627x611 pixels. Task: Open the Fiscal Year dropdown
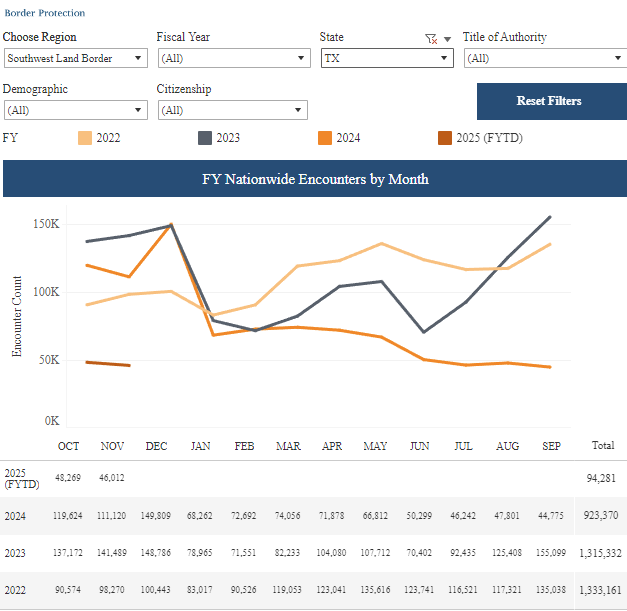coord(234,58)
